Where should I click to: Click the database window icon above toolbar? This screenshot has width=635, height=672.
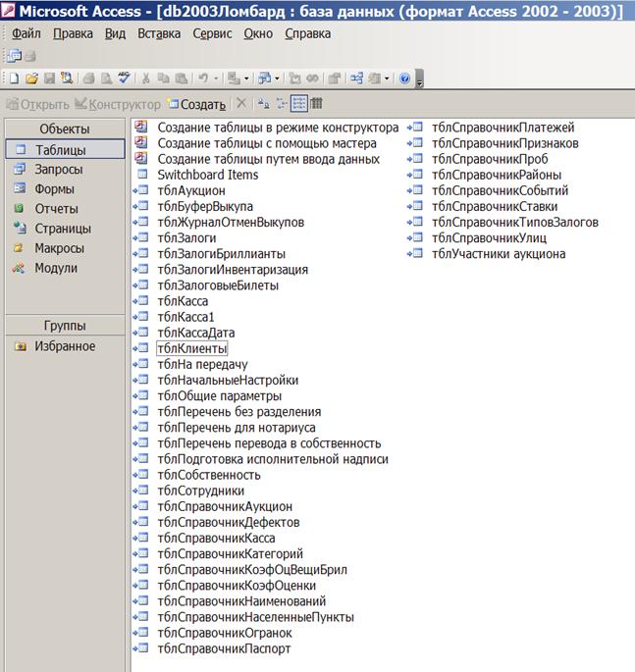tap(14, 55)
